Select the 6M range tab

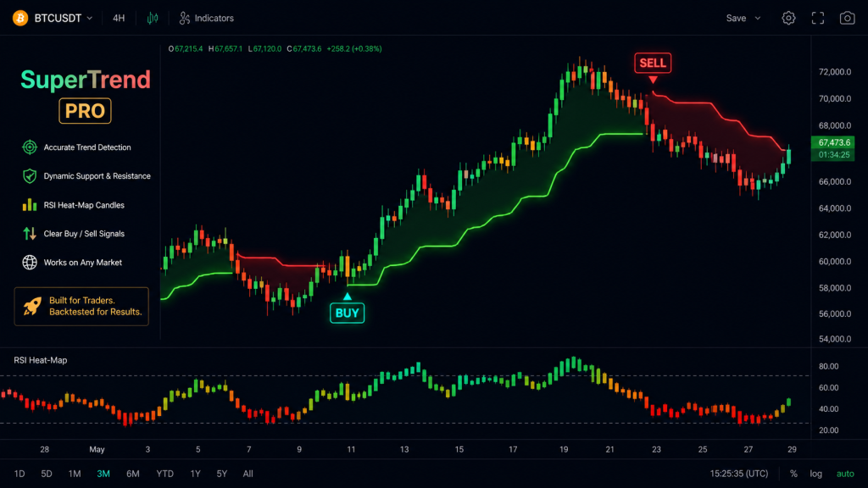[132, 474]
